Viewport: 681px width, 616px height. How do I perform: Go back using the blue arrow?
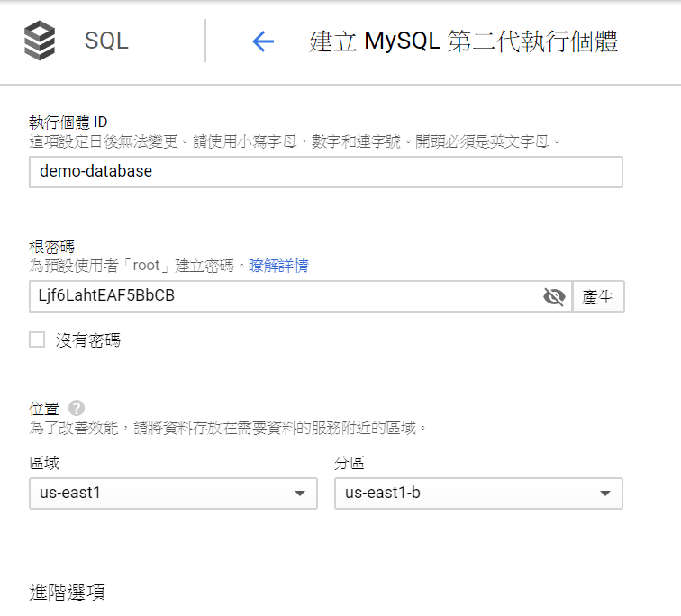point(263,41)
